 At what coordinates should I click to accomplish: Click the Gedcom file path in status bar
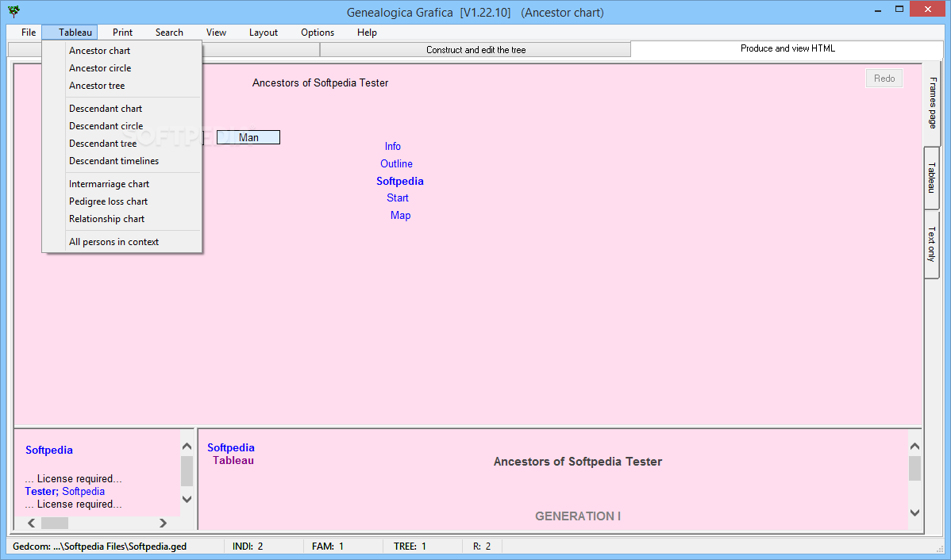click(x=99, y=547)
